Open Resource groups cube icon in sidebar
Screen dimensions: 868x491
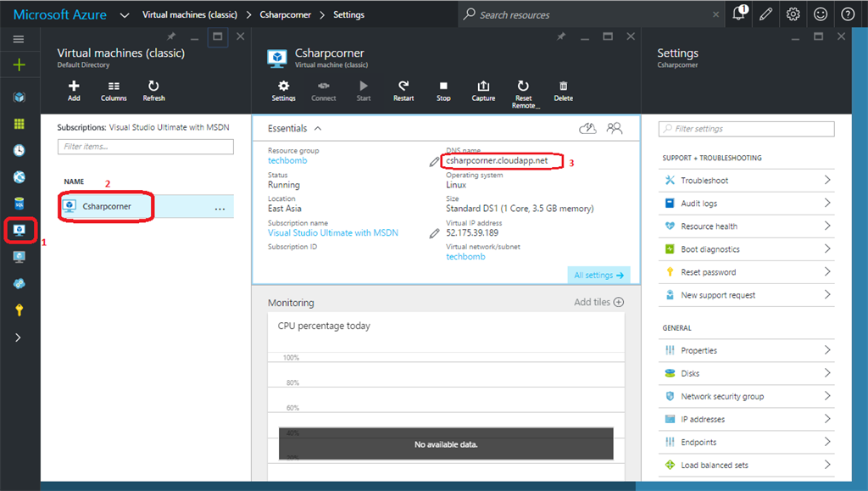coord(19,98)
